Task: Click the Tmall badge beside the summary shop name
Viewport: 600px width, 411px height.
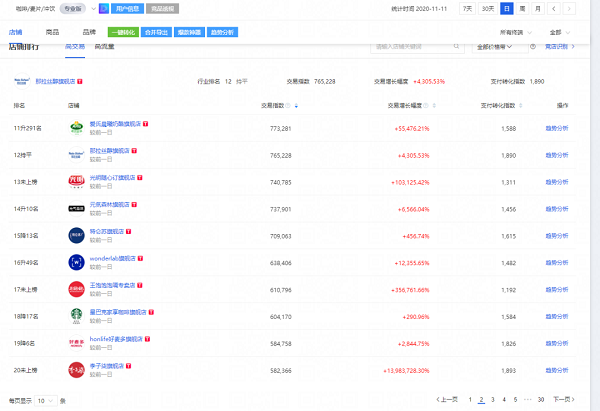Action: (x=80, y=82)
